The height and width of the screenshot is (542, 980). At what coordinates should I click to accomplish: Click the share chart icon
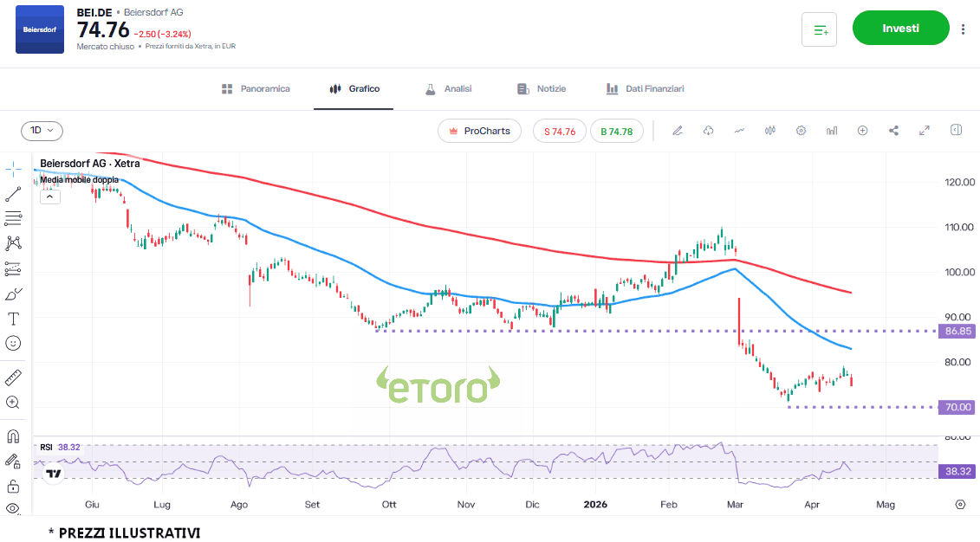tap(893, 131)
